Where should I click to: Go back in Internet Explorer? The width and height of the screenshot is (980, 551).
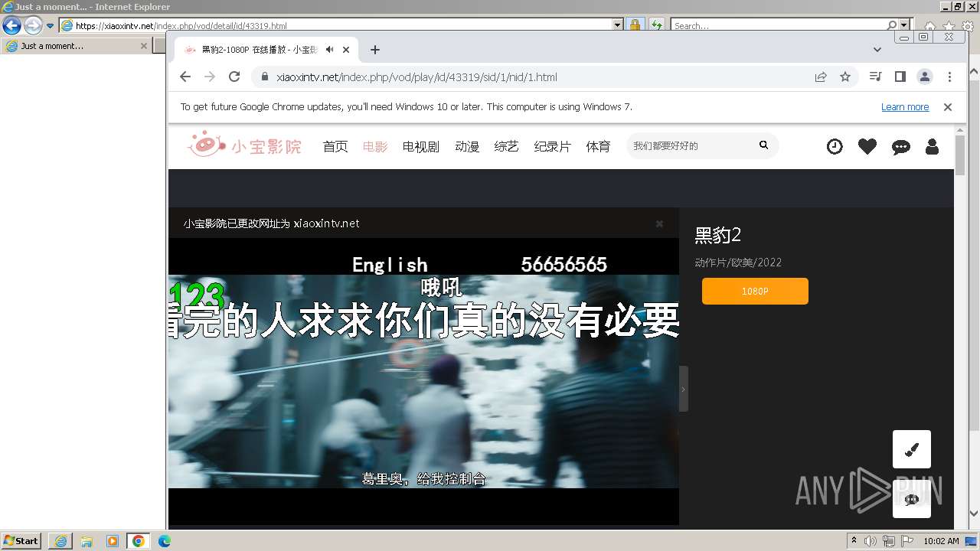click(11, 25)
